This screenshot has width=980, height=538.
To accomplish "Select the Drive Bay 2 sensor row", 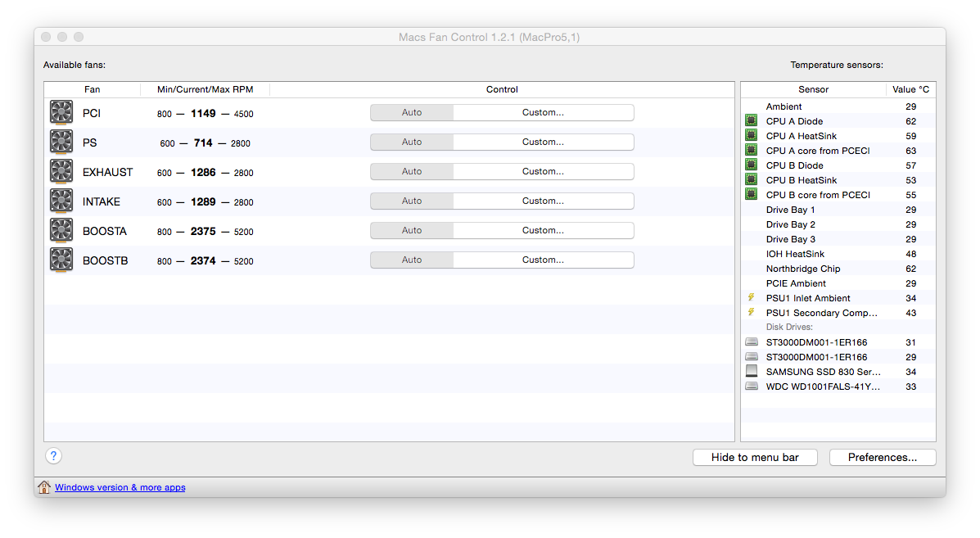I will 838,224.
